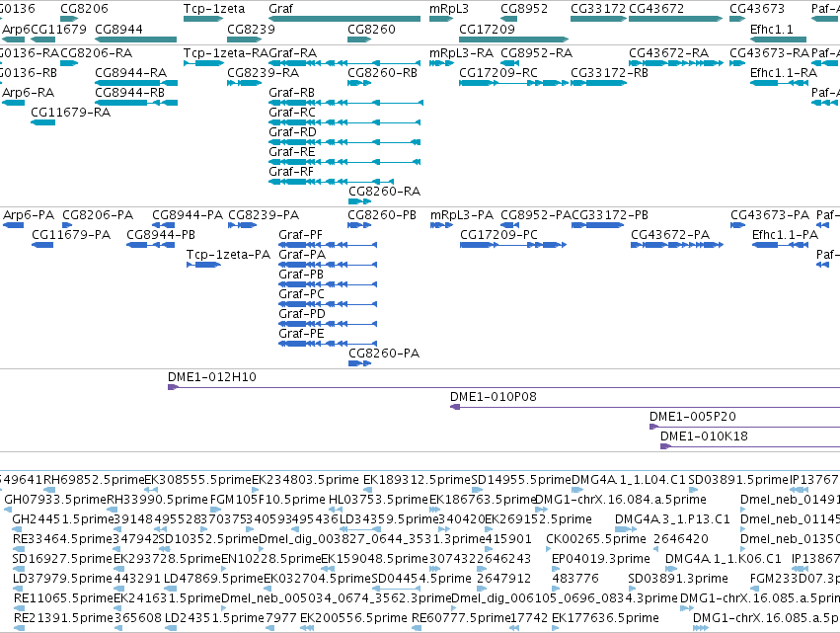Select the CG11679 gene feature
The image size is (840, 633).
[42, 40]
